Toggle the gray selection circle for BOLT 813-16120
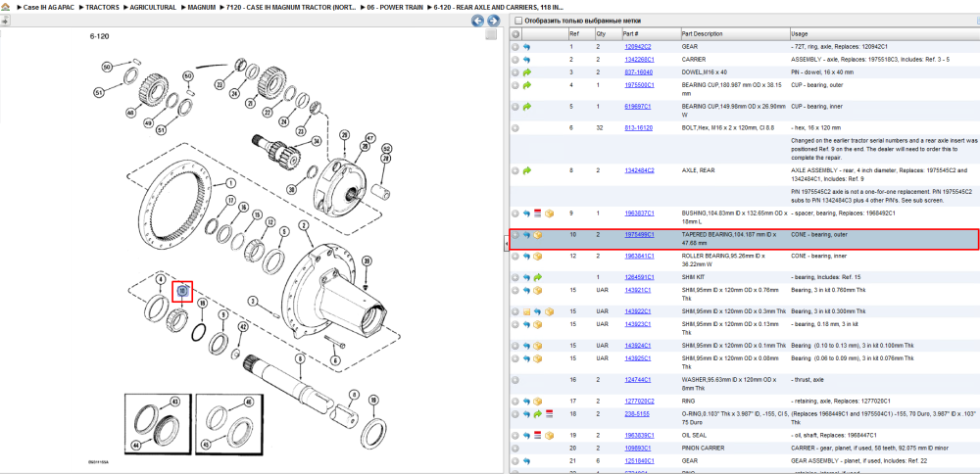 point(515,128)
